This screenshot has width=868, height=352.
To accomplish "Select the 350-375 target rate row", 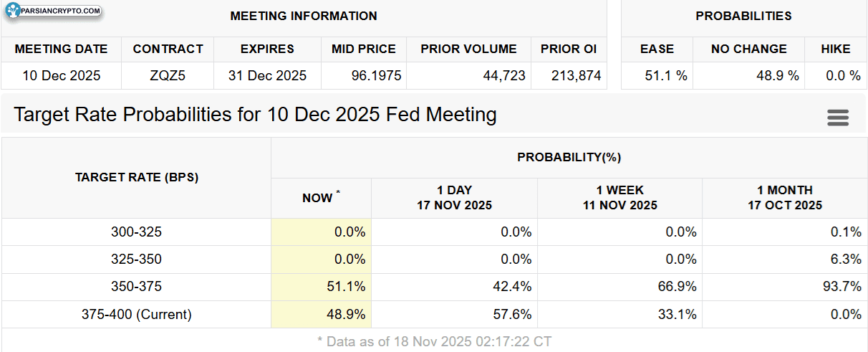I will tap(434, 287).
